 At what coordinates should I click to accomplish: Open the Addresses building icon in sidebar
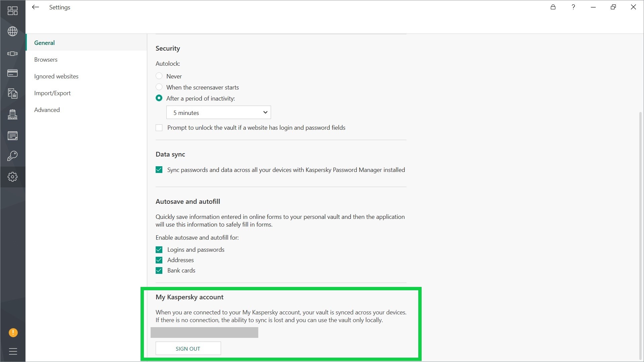pyautogui.click(x=12, y=115)
